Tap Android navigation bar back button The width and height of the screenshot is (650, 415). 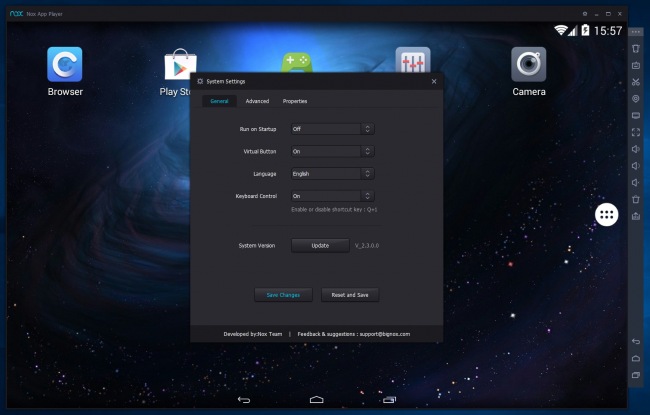click(x=244, y=400)
